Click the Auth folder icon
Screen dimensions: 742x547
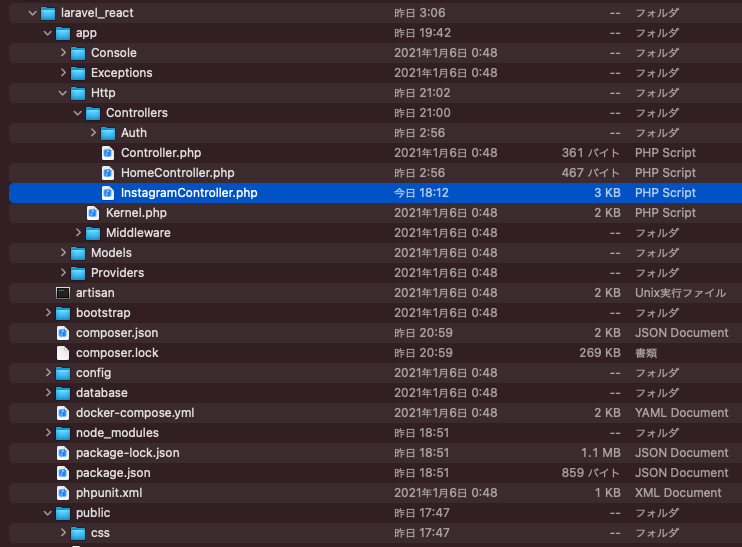point(108,133)
